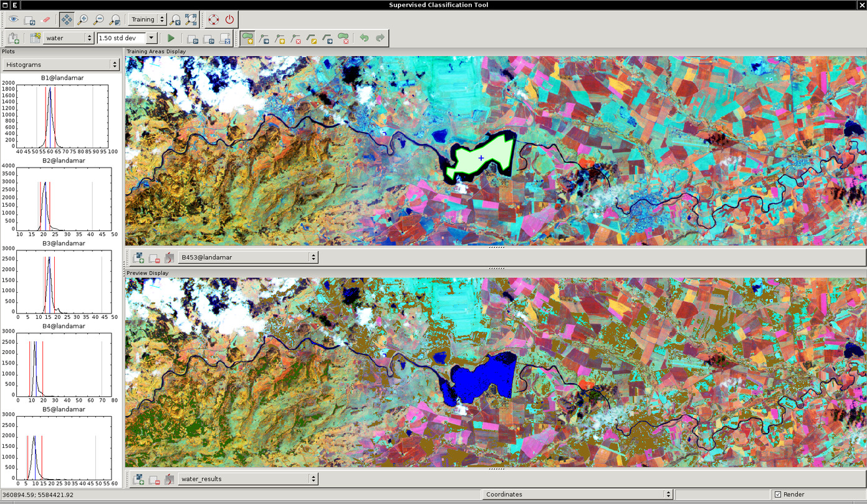Expand the water class selector dropdown
867x504 pixels.
tap(90, 38)
